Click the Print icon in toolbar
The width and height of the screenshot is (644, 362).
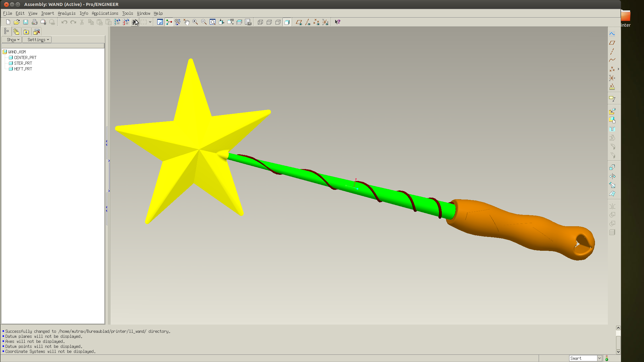pos(35,22)
